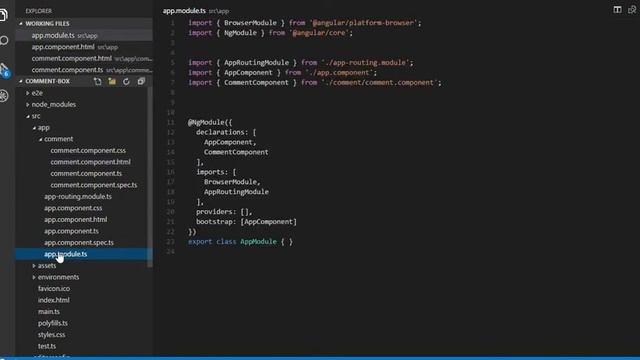Screen dimensions: 640x360
Task: Select highlighted app.module.ts in tree
Action: [84, 254]
